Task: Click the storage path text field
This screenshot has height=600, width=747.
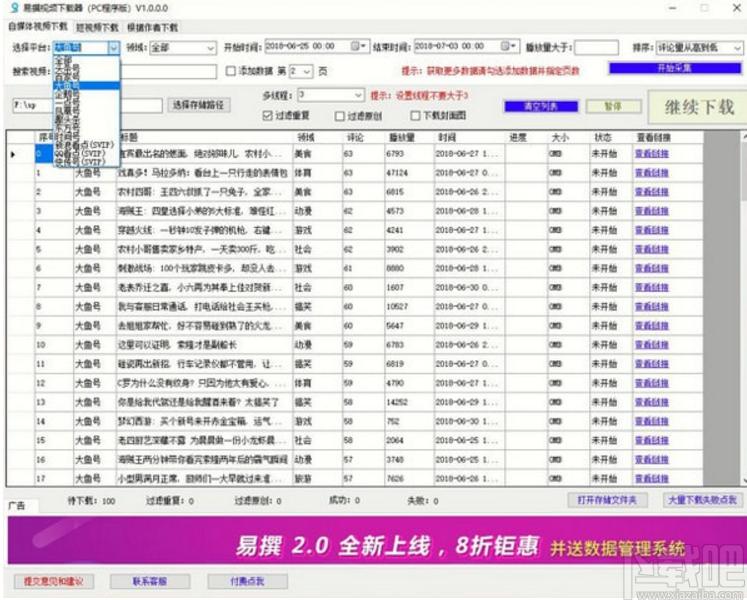Action: click(87, 105)
